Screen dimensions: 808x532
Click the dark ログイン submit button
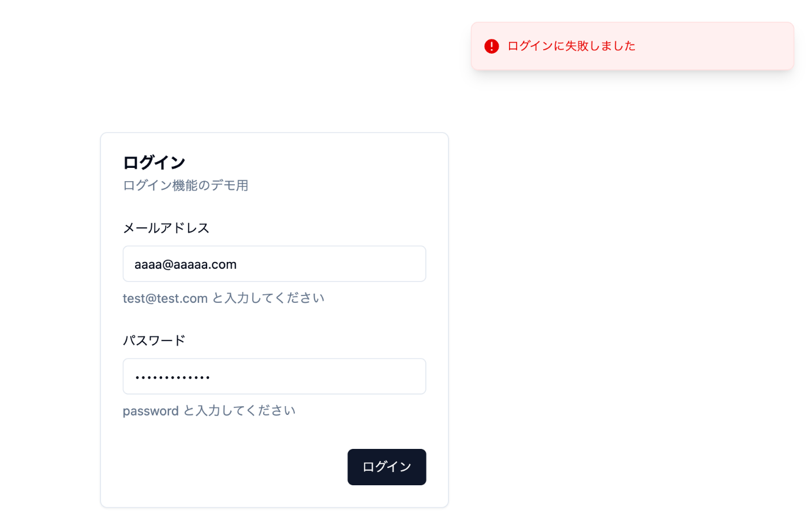tap(387, 467)
